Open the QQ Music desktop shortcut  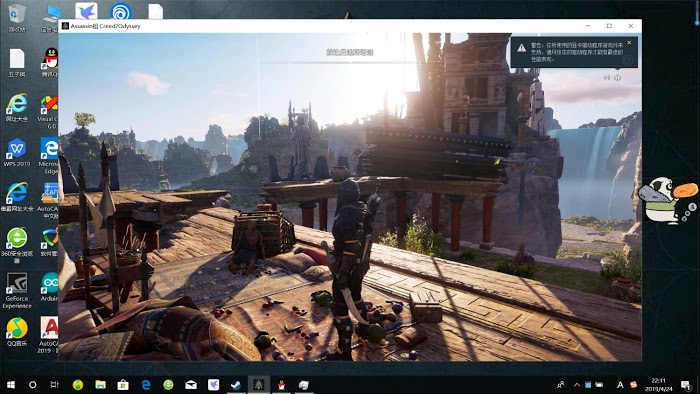tap(17, 332)
